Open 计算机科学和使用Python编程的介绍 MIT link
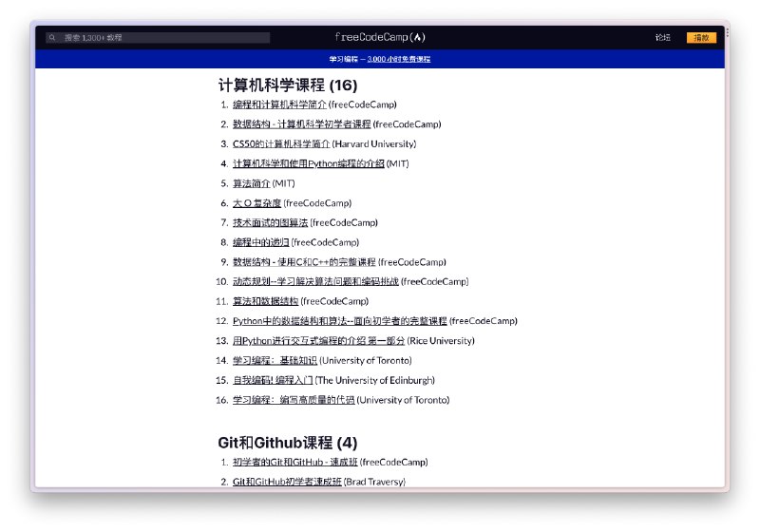 click(x=308, y=163)
